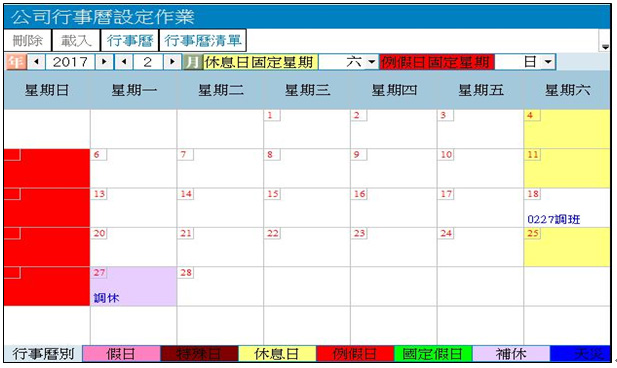Click the year field showing 2017

point(70,62)
